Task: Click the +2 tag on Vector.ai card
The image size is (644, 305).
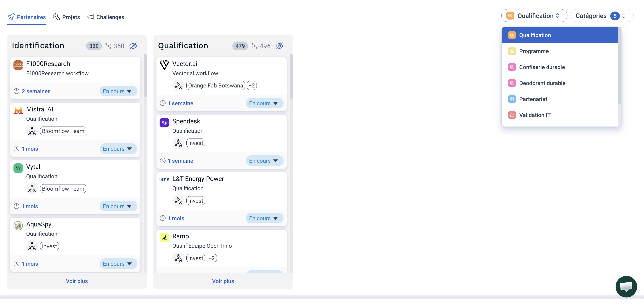Action: click(251, 85)
